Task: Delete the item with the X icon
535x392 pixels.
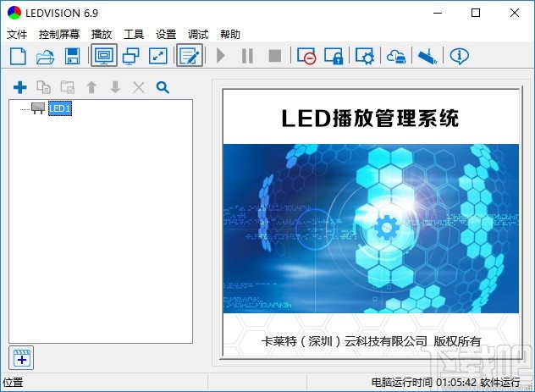Action: [x=139, y=88]
